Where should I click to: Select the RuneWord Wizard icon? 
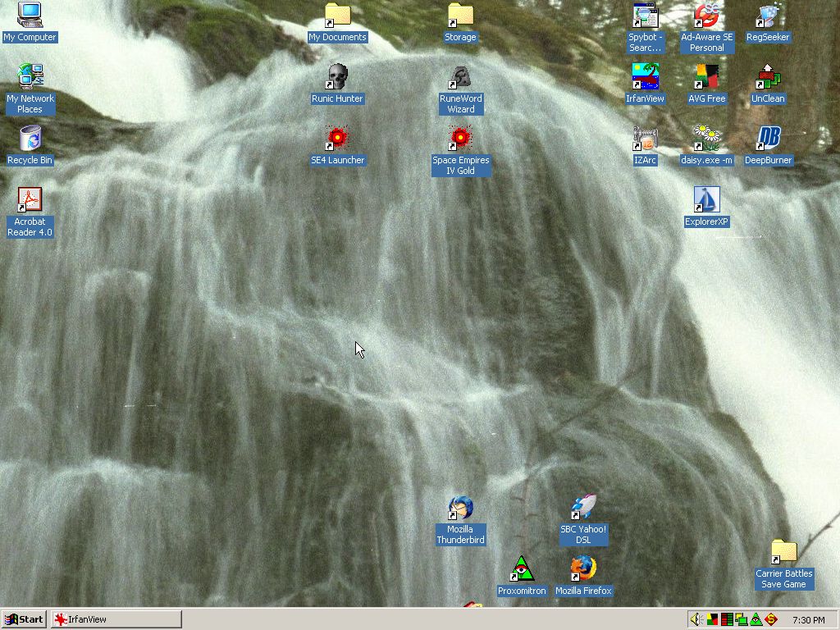pyautogui.click(x=460, y=77)
